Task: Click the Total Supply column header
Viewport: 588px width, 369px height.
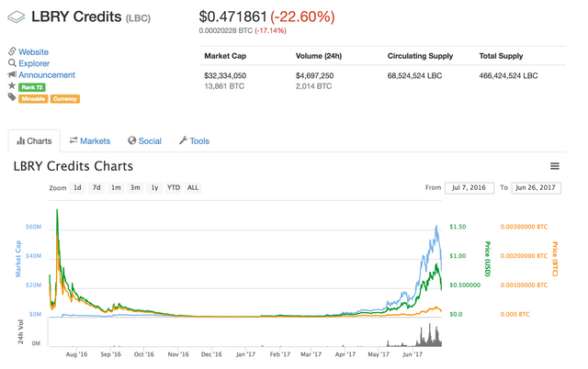Action: tap(501, 56)
